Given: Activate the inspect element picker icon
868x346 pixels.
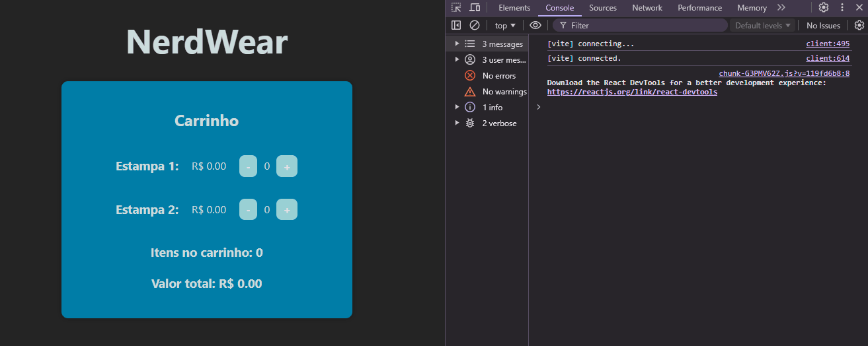Looking at the screenshot, I should point(456,8).
